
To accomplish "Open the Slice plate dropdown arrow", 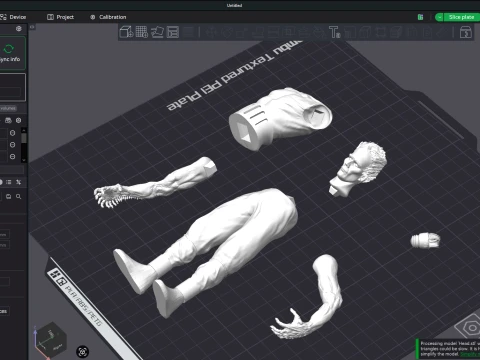I will pyautogui.click(x=439, y=17).
